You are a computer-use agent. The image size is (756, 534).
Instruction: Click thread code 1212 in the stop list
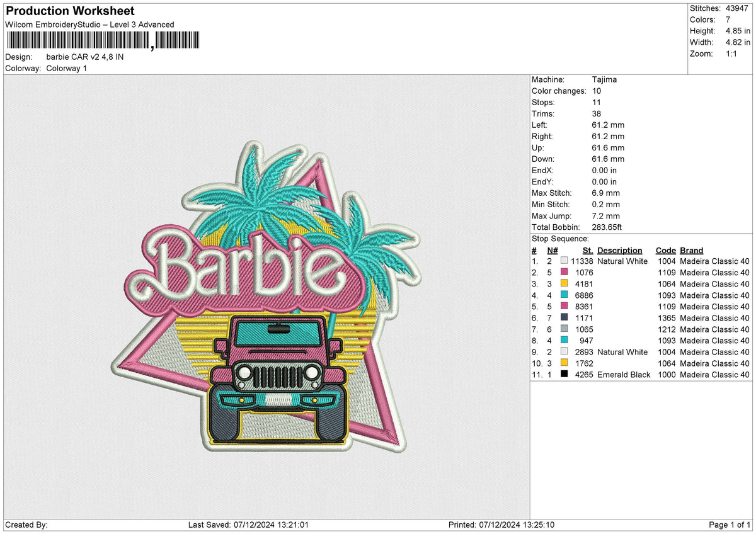(667, 329)
